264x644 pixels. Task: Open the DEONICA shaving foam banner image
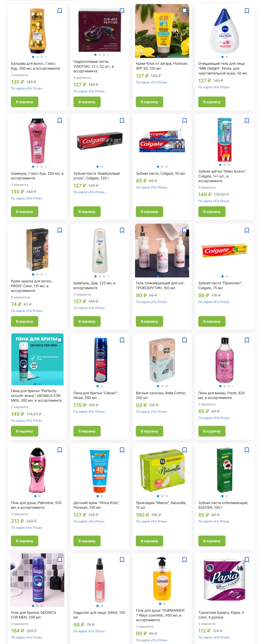click(x=37, y=359)
